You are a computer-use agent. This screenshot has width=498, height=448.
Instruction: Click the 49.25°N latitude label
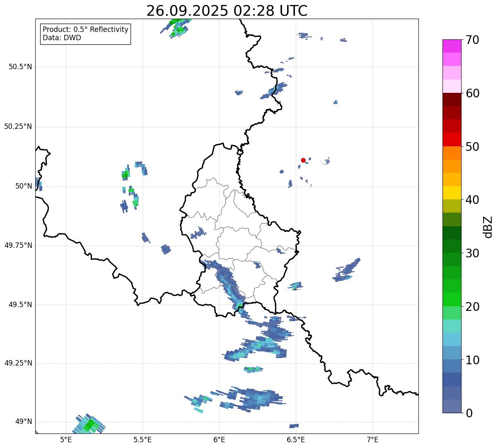click(x=18, y=363)
